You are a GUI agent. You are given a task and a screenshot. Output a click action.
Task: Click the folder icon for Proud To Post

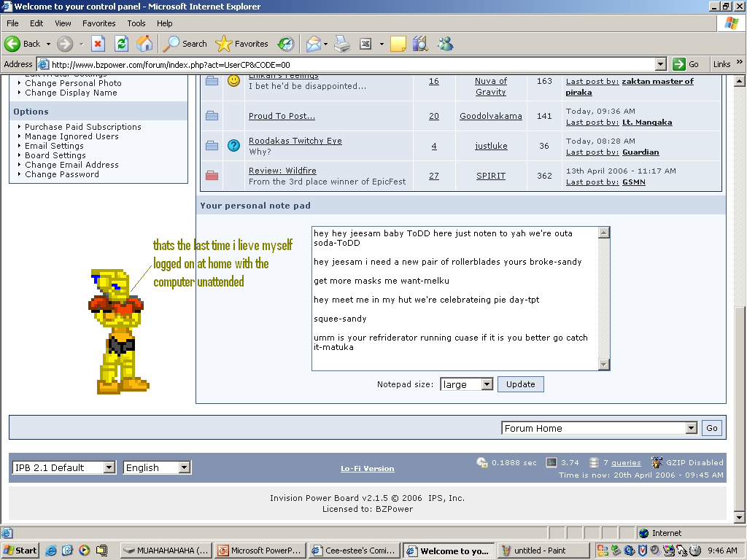click(212, 116)
